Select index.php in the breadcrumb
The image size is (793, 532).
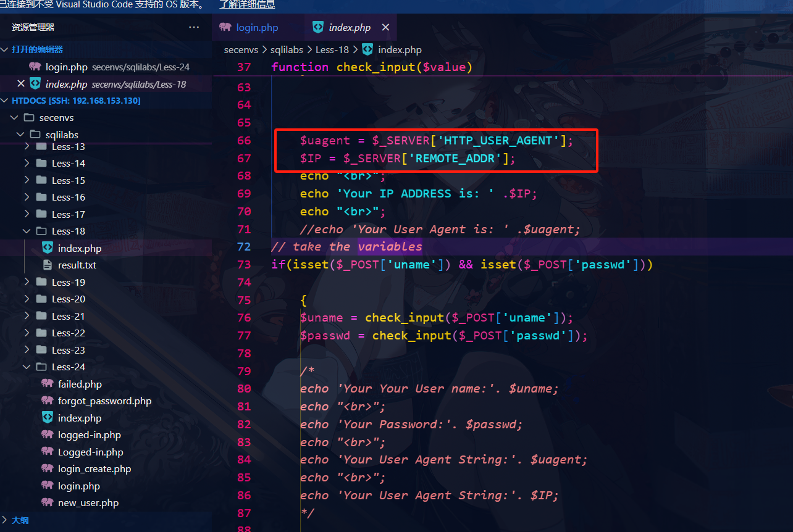tap(400, 49)
